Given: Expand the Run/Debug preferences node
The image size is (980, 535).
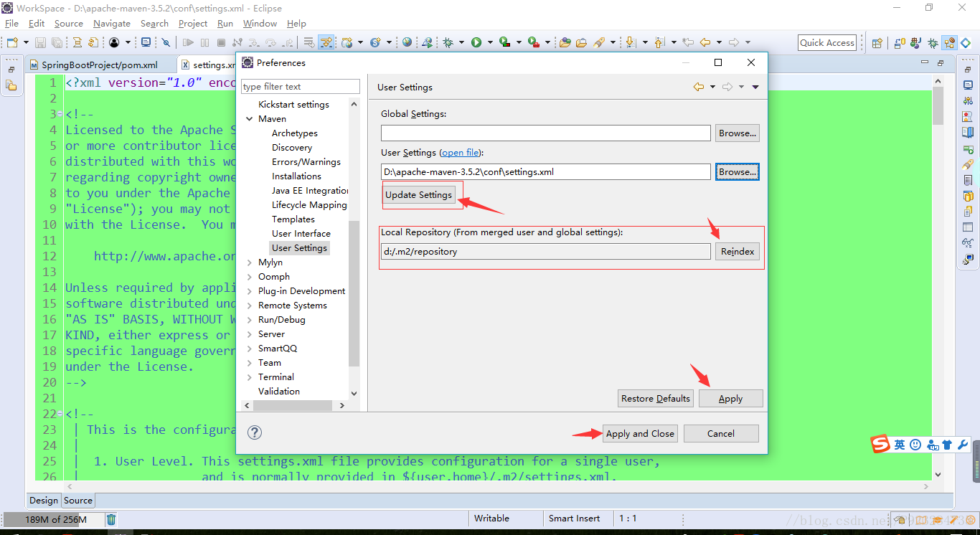Looking at the screenshot, I should coord(250,320).
